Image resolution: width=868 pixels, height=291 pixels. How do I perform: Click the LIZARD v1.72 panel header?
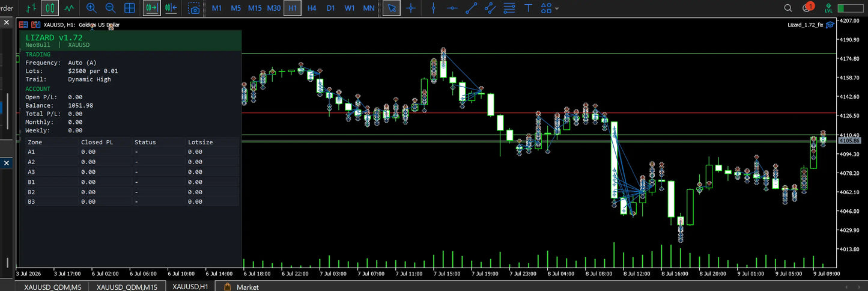pos(130,41)
